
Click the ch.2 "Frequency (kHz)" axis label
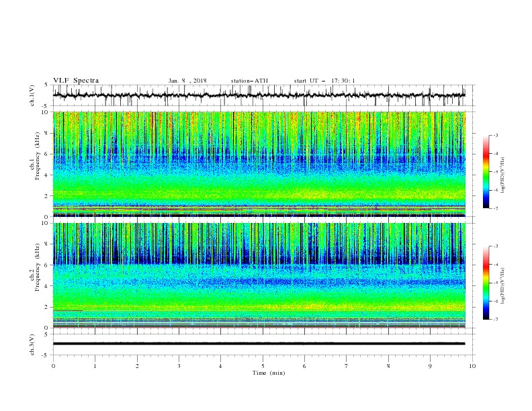click(38, 267)
